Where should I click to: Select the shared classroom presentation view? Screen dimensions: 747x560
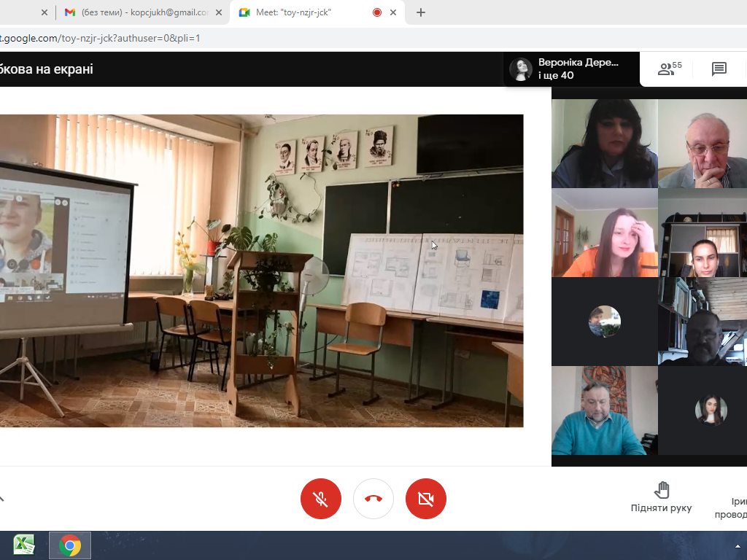(x=261, y=271)
